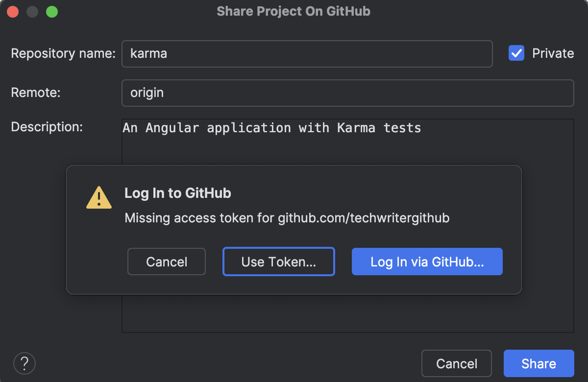This screenshot has width=588, height=382.
Task: Click Log In via GitHub
Action: coord(427,262)
